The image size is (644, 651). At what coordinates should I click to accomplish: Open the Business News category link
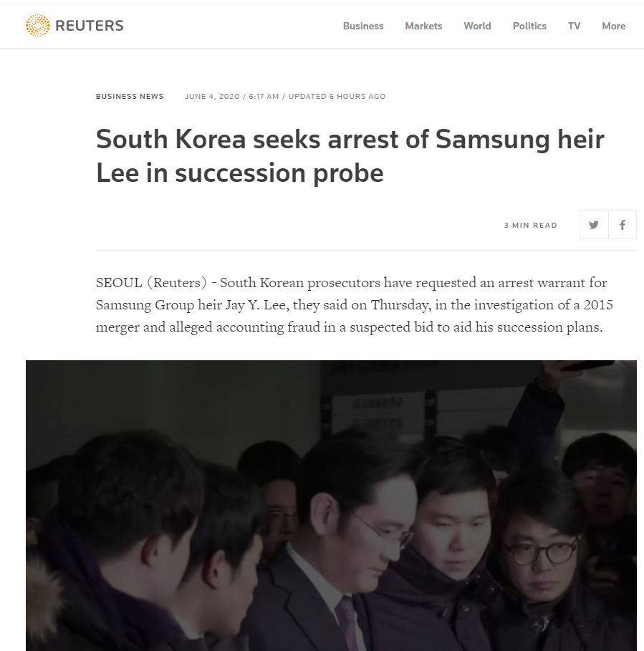130,96
